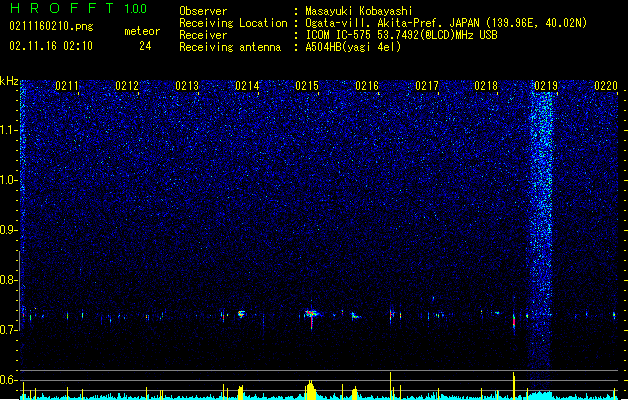
Task: Click the 0219 time marker
Action: click(x=546, y=86)
